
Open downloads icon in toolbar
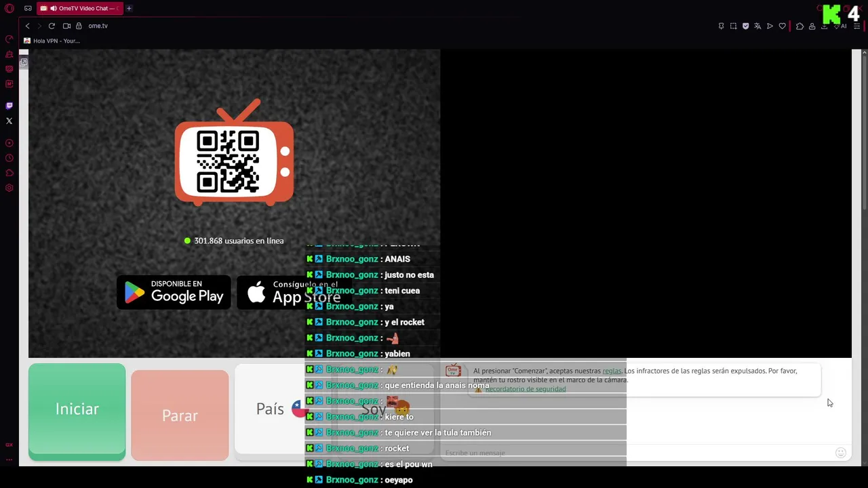pos(824,26)
